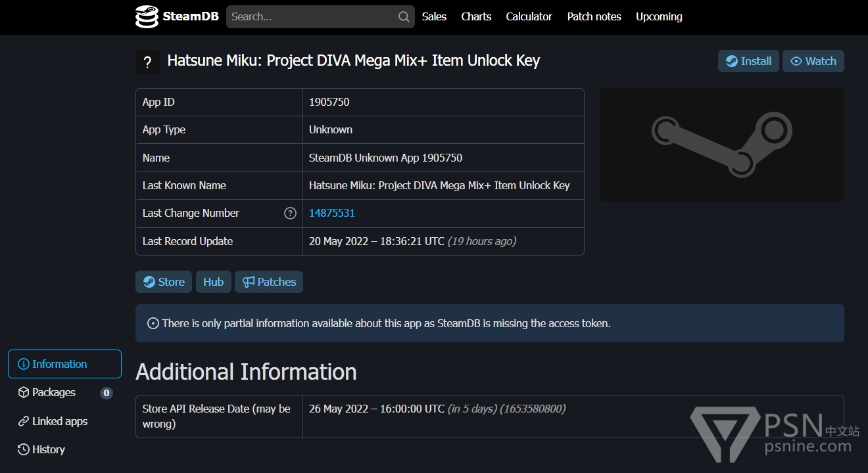Open the Sales menu item

click(x=434, y=17)
